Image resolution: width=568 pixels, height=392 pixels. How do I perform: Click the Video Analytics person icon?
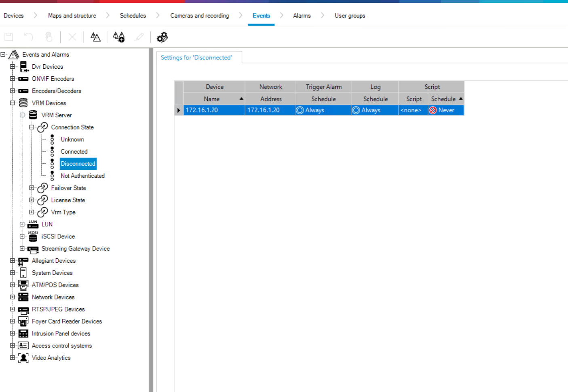[x=23, y=358]
